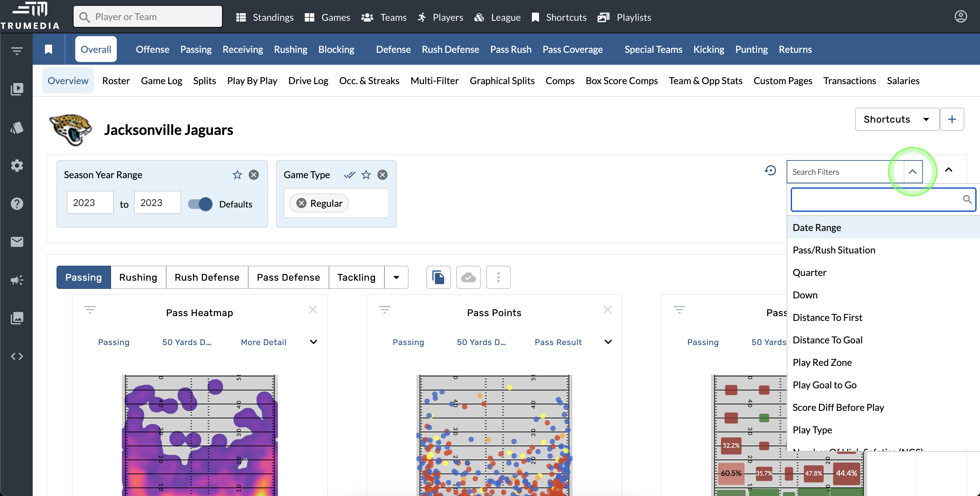Favorite the Season Year Range filter star
This screenshot has height=496, width=980.
point(237,175)
